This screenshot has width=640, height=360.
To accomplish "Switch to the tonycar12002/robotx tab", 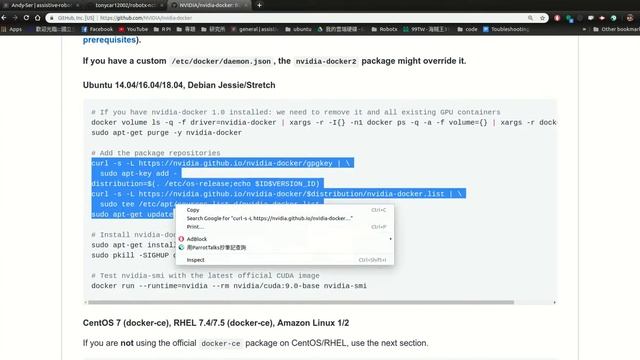I will click(124, 5).
